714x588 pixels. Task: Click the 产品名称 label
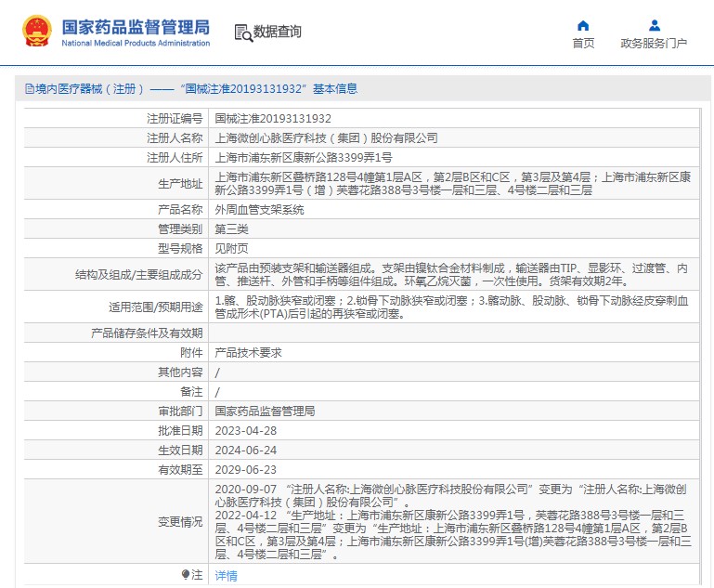point(180,210)
